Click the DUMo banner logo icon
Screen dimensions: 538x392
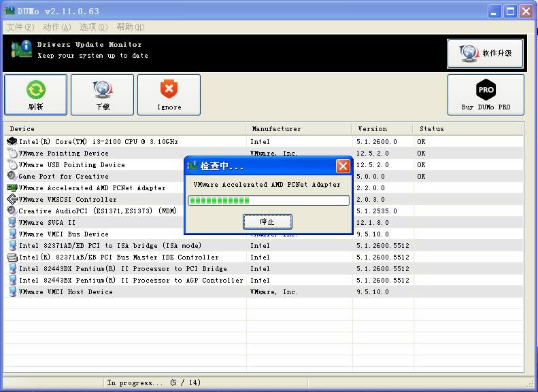point(21,50)
